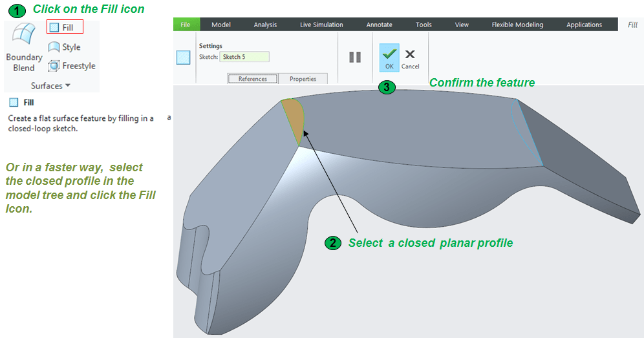The image size is (644, 338).
Task: Select the Annotate tab
Action: pyautogui.click(x=379, y=25)
